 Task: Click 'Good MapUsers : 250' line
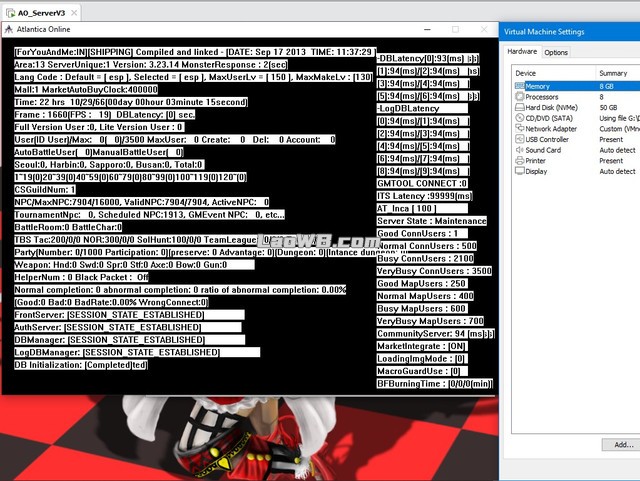click(x=422, y=284)
